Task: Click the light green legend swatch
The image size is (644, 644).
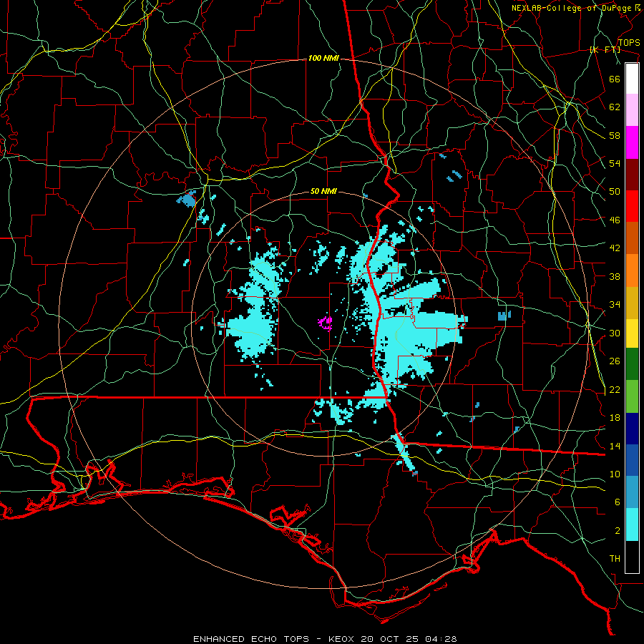Action: (632, 396)
